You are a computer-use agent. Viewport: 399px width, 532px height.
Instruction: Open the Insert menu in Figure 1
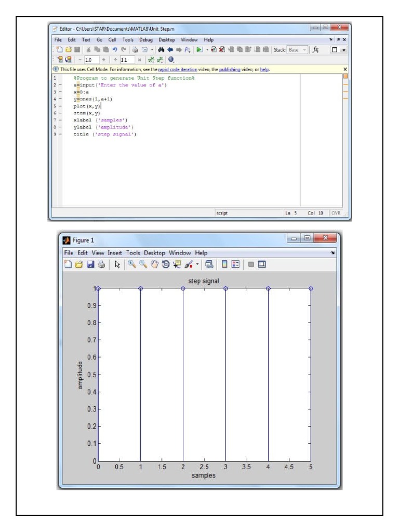pyautogui.click(x=115, y=252)
